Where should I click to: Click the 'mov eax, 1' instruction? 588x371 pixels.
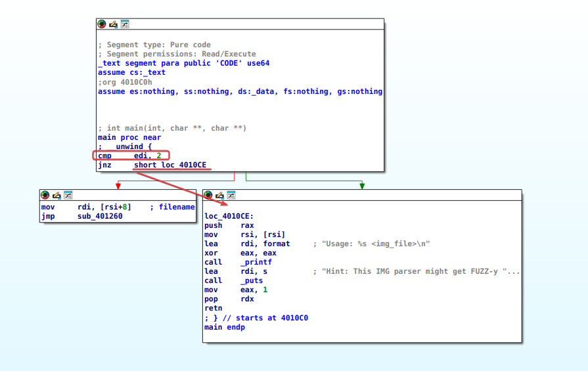(236, 290)
